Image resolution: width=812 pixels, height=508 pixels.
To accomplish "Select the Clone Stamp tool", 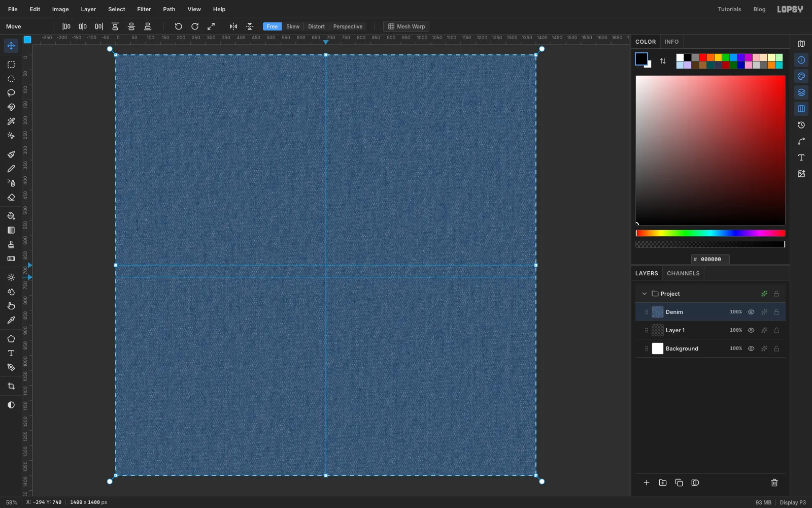I will (11, 244).
